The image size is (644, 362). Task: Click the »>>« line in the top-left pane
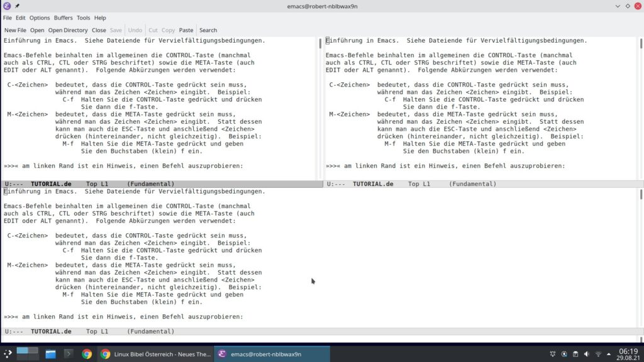124,166
